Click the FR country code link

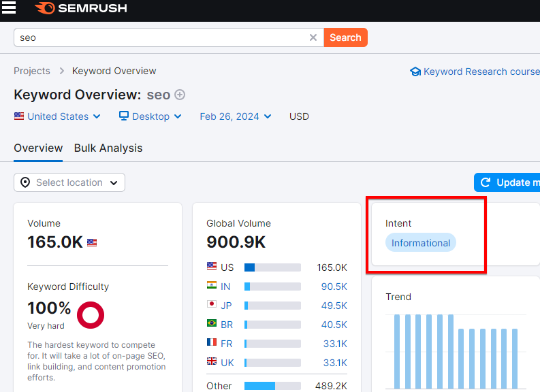[x=227, y=344]
